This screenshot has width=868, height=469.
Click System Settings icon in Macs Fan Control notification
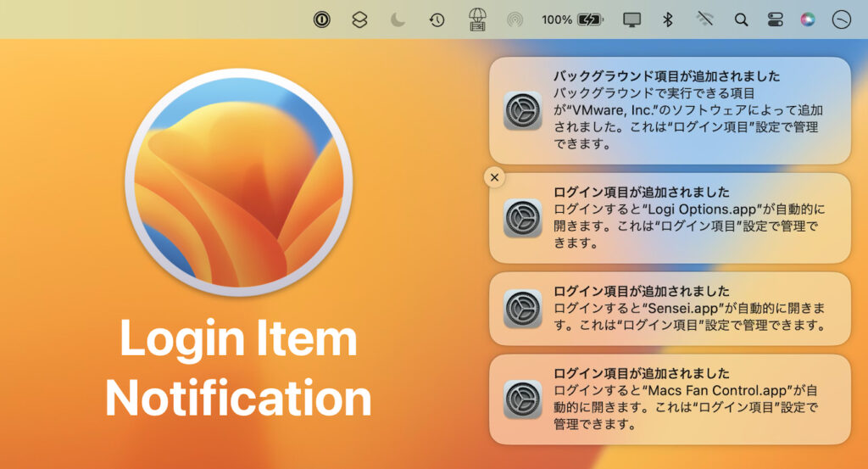(522, 399)
